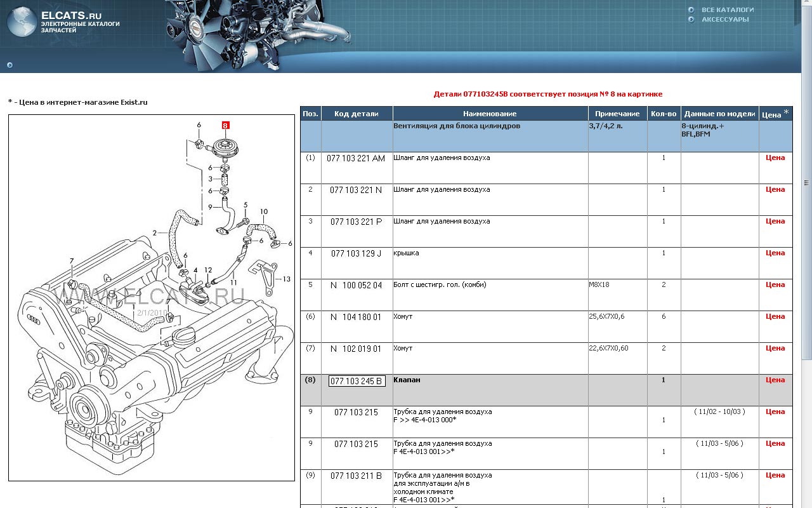Open the ВСЕ КАТАЛОГИ menu link
812x508 pixels.
click(727, 10)
